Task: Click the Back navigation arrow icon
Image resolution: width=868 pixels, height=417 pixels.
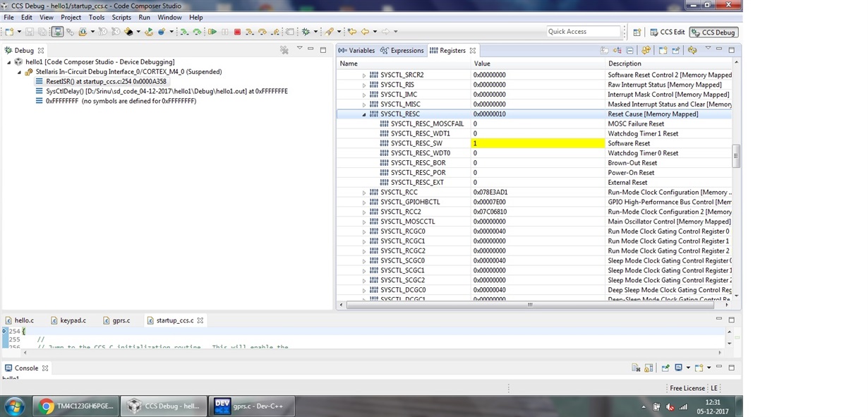Action: click(x=365, y=32)
